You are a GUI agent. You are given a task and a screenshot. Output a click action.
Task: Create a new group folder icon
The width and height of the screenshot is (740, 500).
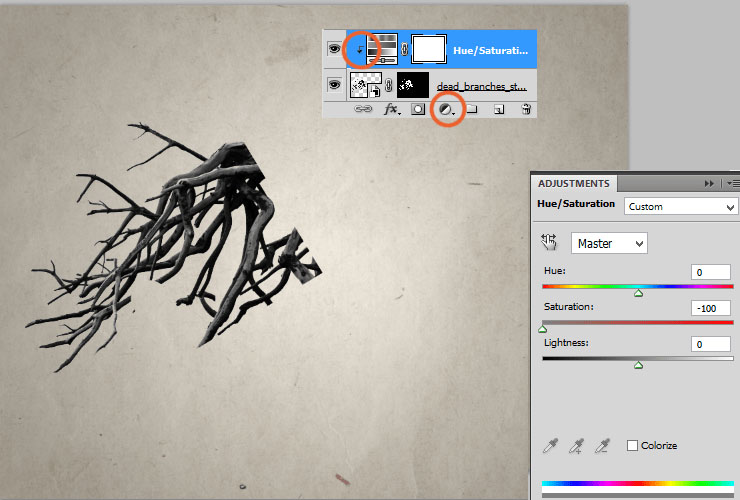[472, 110]
